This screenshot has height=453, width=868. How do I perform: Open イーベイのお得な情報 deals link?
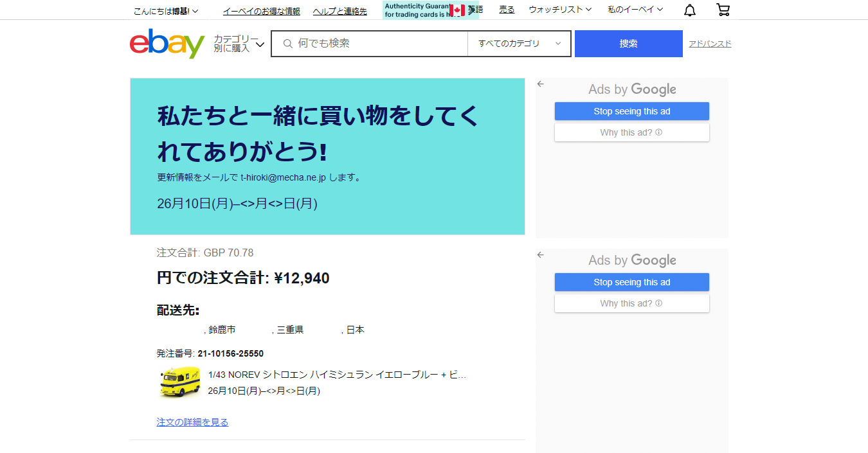pos(261,11)
